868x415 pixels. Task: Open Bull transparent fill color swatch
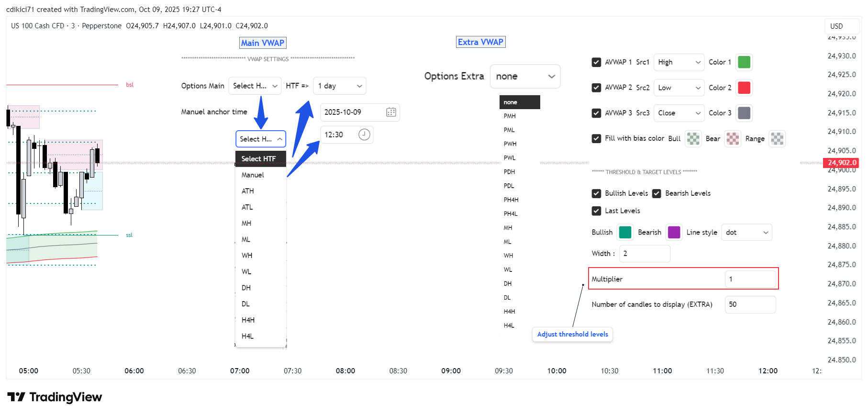tap(693, 138)
